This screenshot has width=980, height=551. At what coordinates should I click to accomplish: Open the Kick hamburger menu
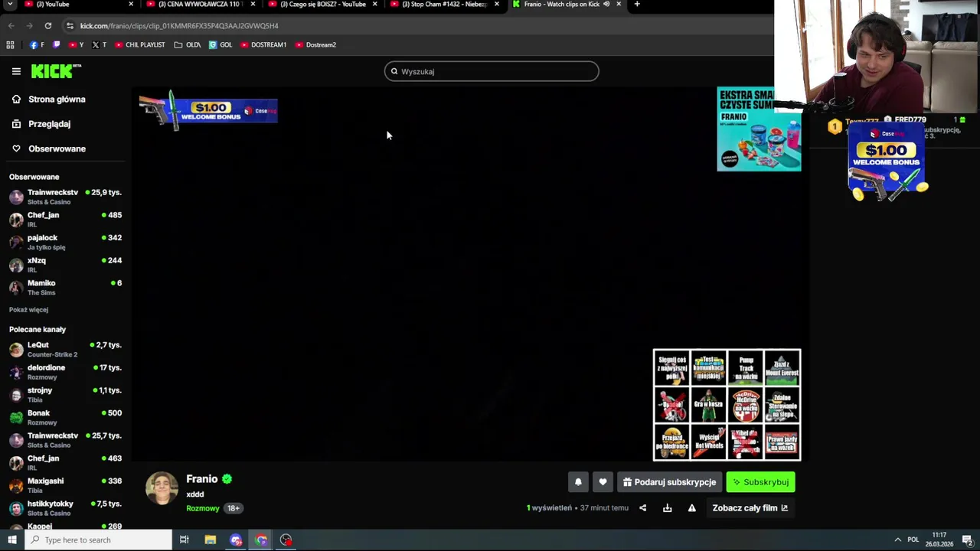coord(16,71)
